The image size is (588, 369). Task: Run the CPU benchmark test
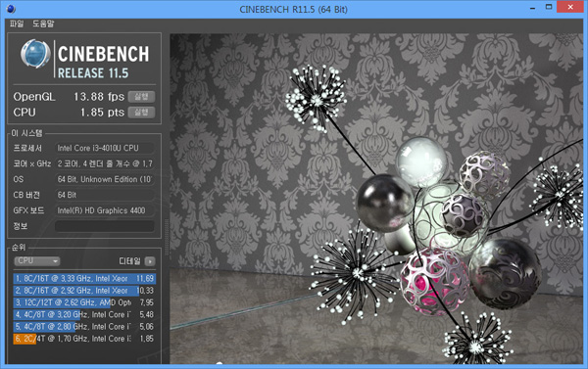coord(141,112)
